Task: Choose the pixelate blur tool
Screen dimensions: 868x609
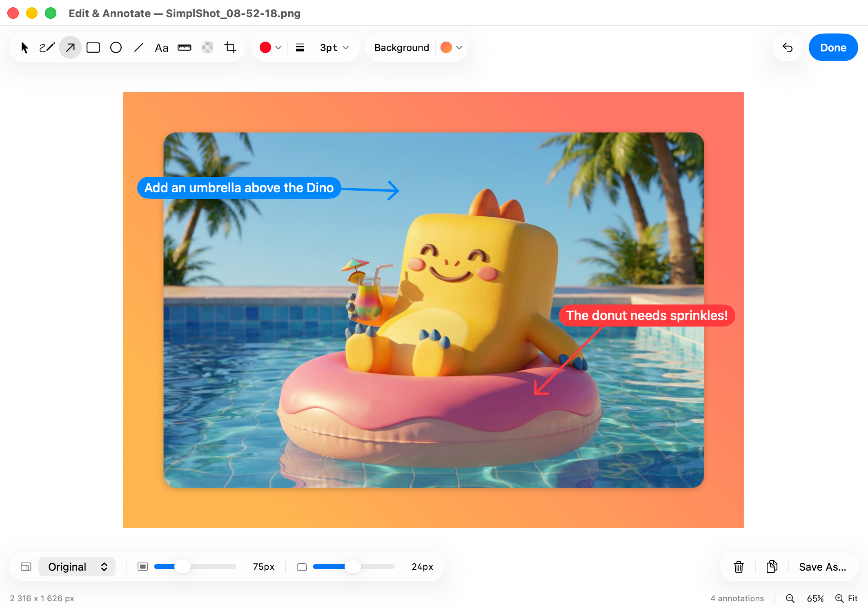Action: pos(207,48)
